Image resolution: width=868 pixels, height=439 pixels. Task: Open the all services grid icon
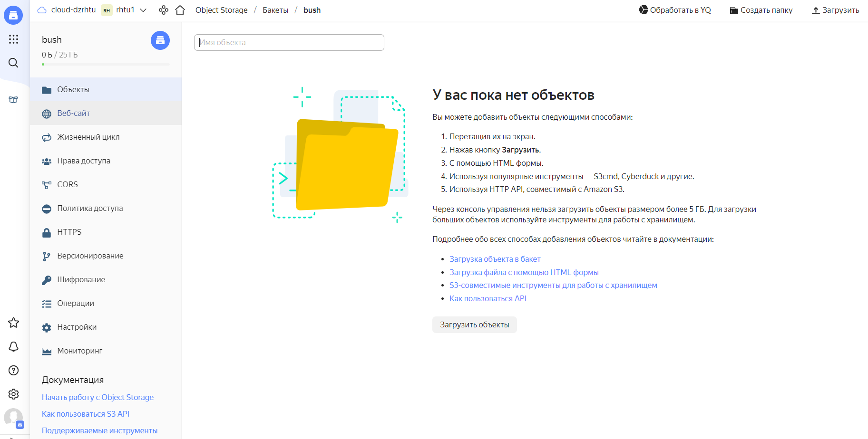13,39
